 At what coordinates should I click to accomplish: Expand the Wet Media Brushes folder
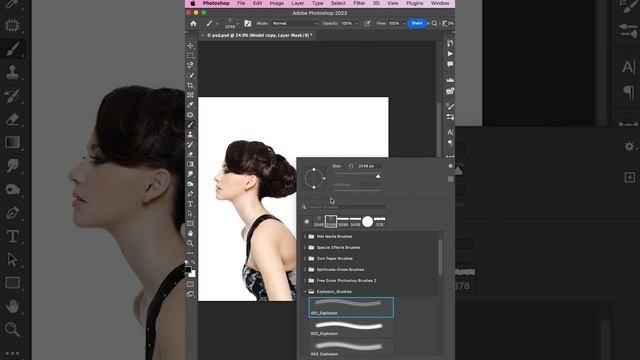305,236
